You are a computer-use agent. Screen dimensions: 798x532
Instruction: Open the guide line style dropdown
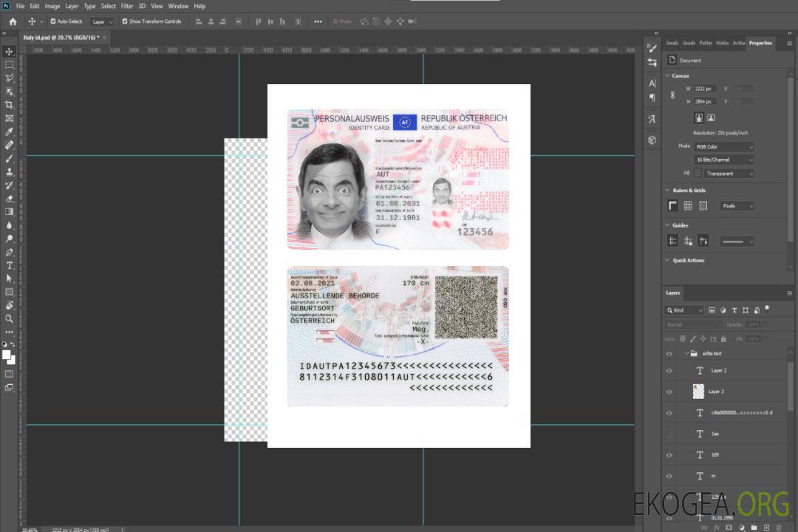737,242
